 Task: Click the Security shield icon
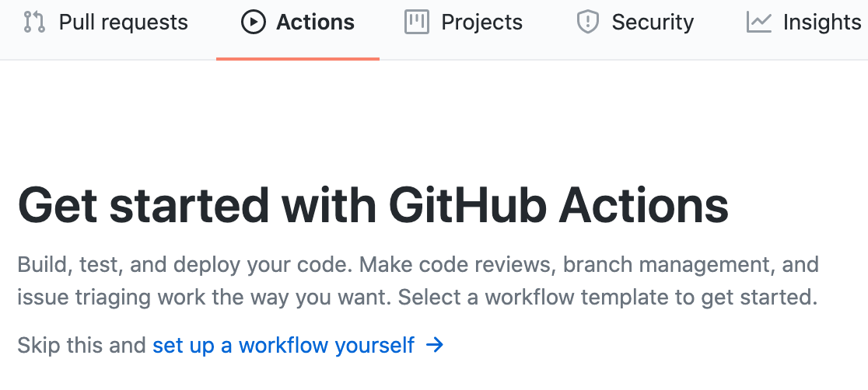587,23
